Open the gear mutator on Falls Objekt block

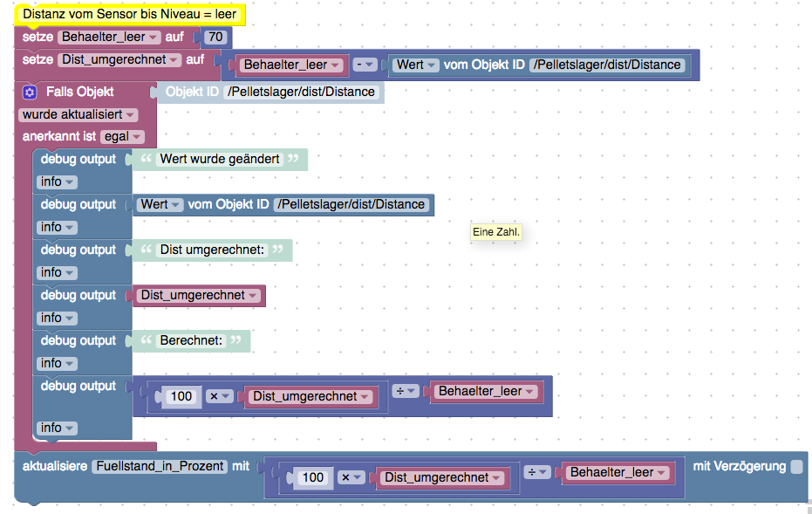click(30, 93)
